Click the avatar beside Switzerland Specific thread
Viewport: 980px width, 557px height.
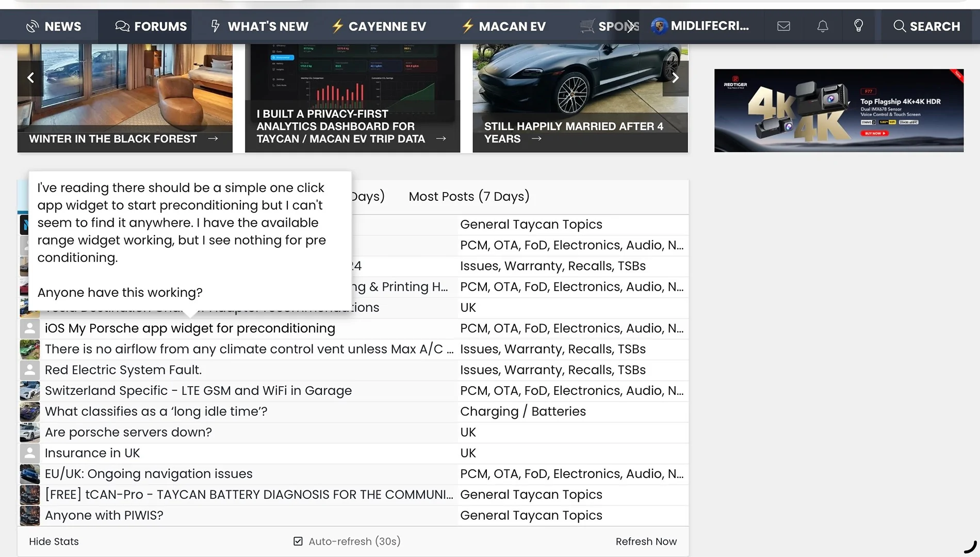tap(30, 391)
